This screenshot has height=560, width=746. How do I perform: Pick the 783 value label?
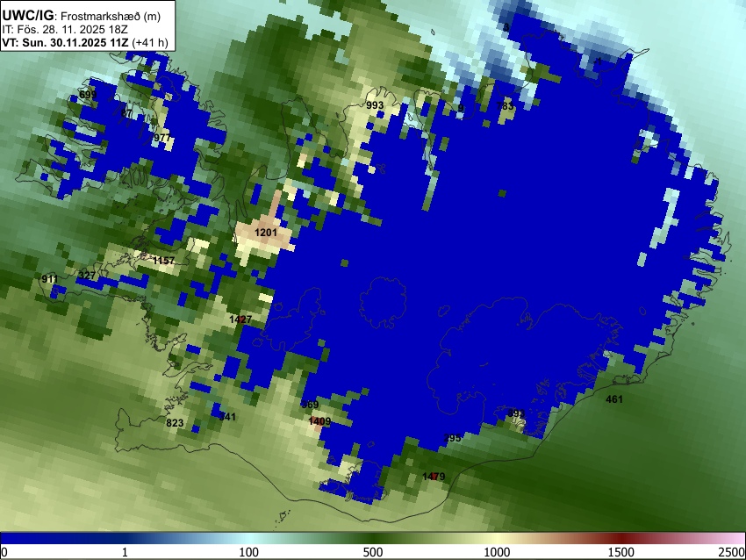pyautogui.click(x=505, y=106)
